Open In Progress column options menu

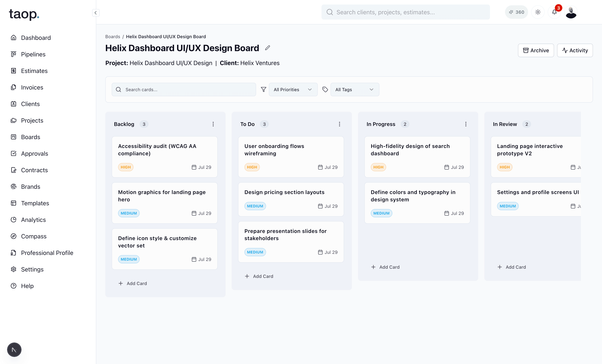[x=466, y=124]
